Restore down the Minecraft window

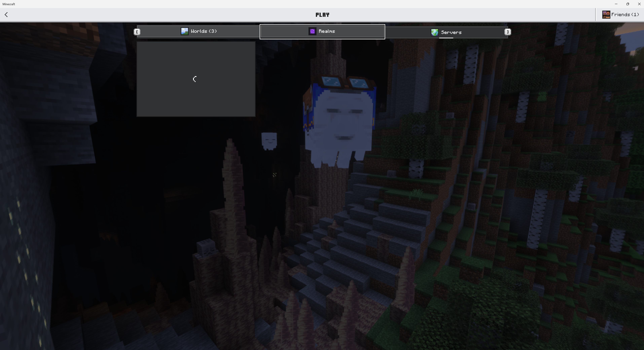pos(628,4)
